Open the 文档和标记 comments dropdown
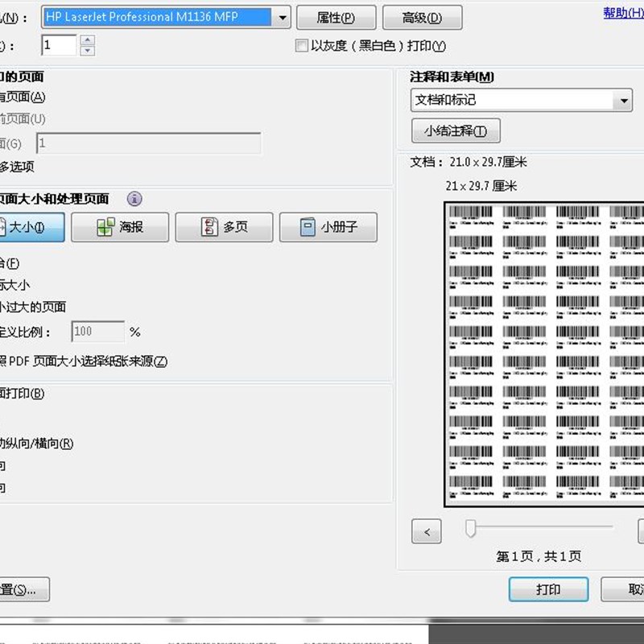Viewport: 644px width, 644px height. 521,100
